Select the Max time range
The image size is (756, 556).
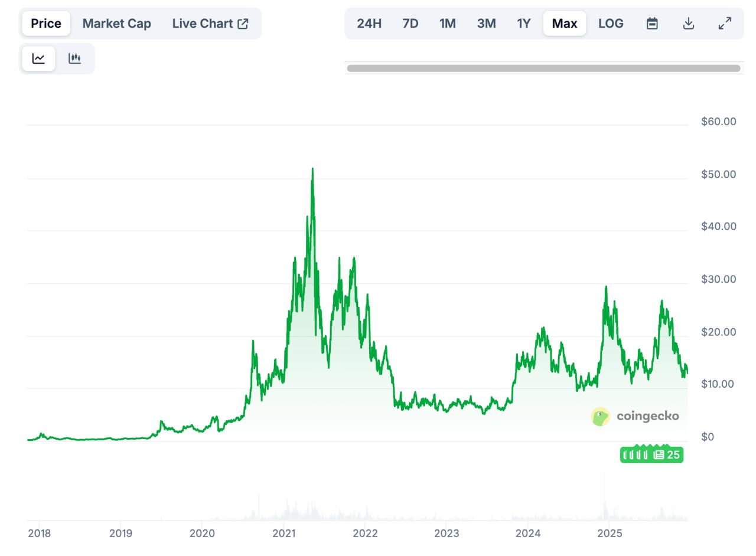[x=564, y=23]
